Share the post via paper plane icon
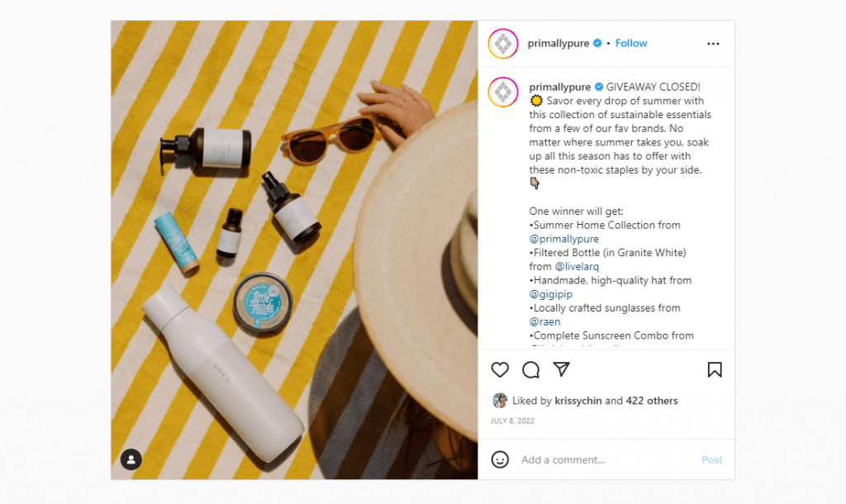Image resolution: width=846 pixels, height=504 pixels. coord(562,369)
